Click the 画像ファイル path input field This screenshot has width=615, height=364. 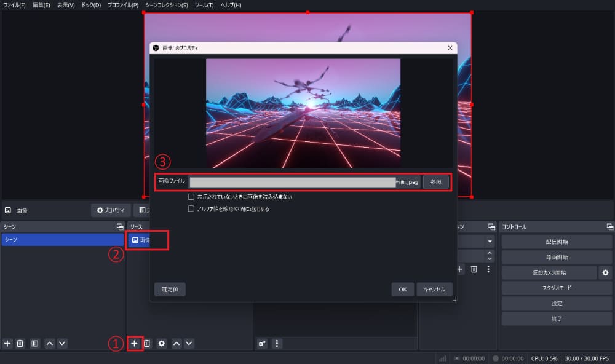(304, 182)
